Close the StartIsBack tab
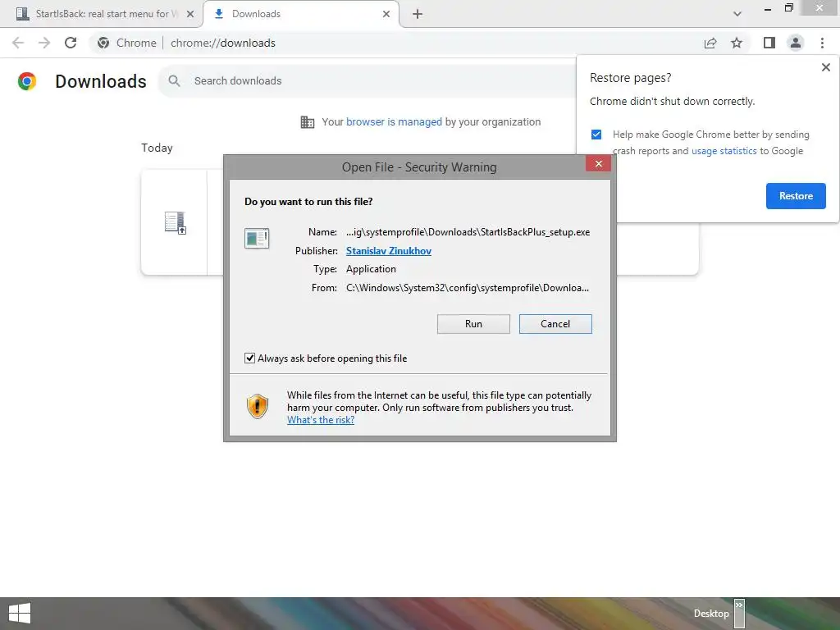Image resolution: width=840 pixels, height=630 pixels. coord(190,14)
